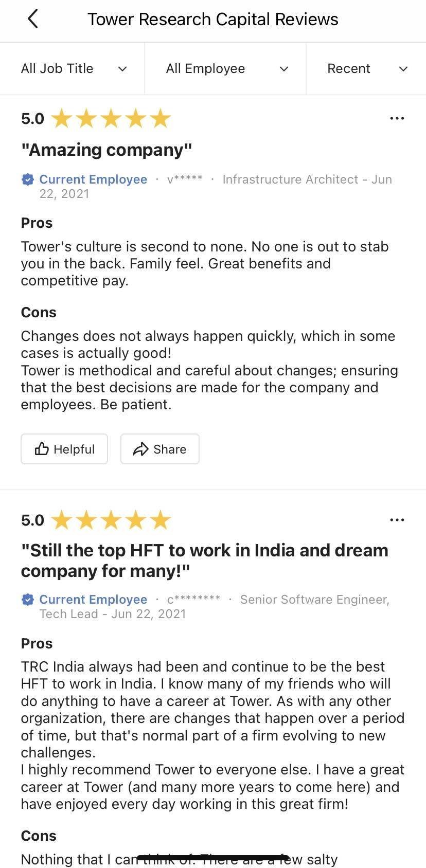Tap the thumbs-up icon on the Helpful button
426x868 pixels.
tap(42, 448)
